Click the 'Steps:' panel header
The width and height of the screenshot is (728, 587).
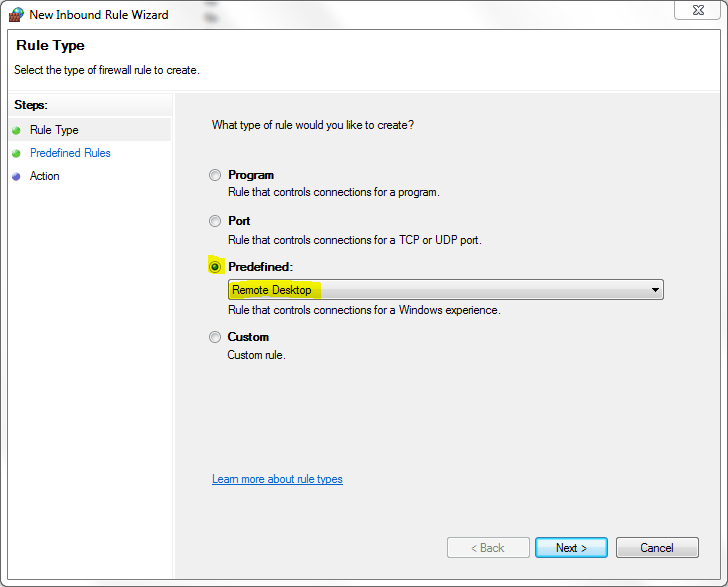tap(31, 105)
